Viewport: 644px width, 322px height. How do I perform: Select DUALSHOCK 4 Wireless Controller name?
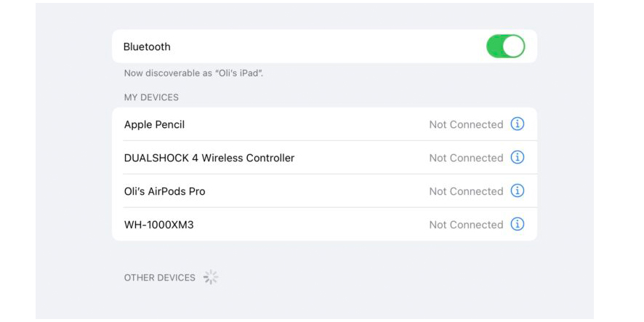pos(209,158)
